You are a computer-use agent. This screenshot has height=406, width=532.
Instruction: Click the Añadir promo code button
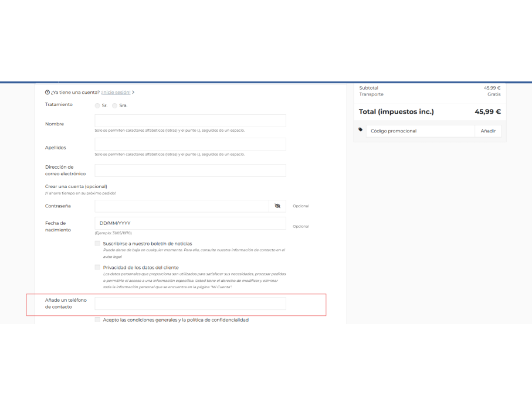click(x=488, y=131)
